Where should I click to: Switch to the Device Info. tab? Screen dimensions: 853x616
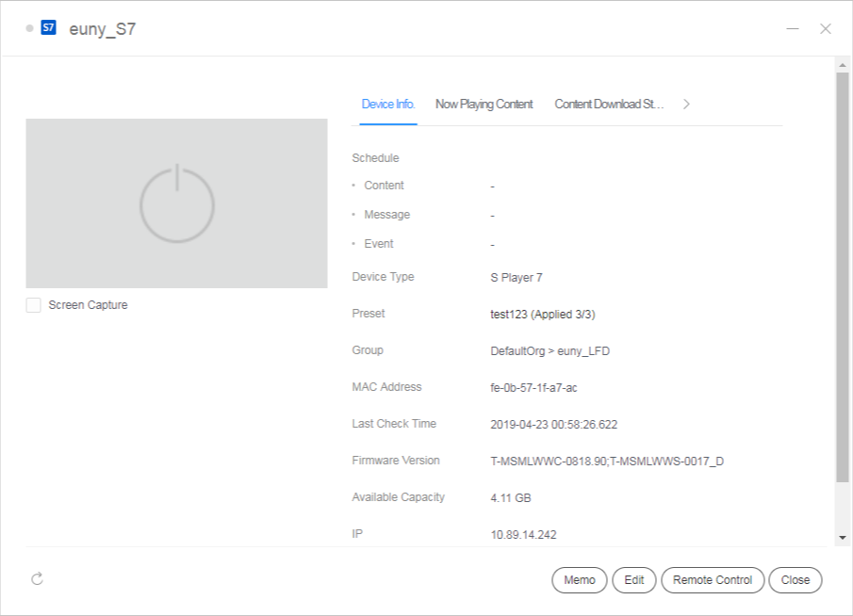click(x=388, y=105)
